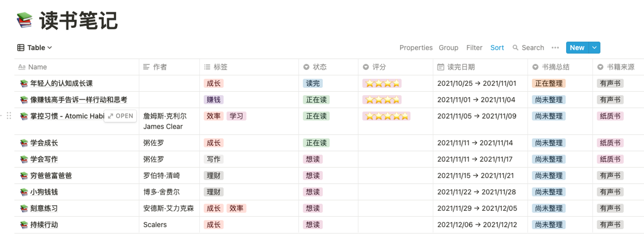The image size is (644, 238).
Task: Click the Group option
Action: click(449, 48)
